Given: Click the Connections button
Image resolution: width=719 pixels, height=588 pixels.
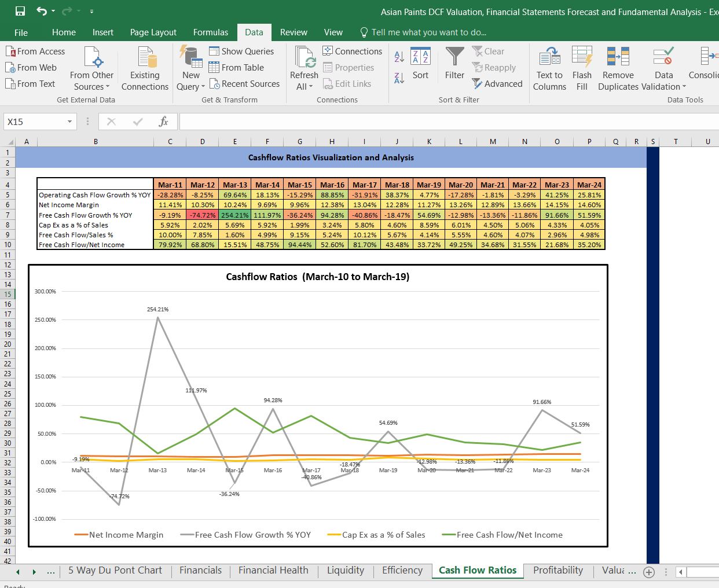Looking at the screenshot, I should [x=352, y=52].
